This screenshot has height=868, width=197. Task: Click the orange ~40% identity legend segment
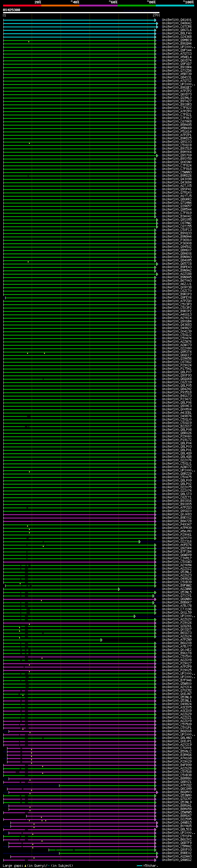[x=60, y=6]
